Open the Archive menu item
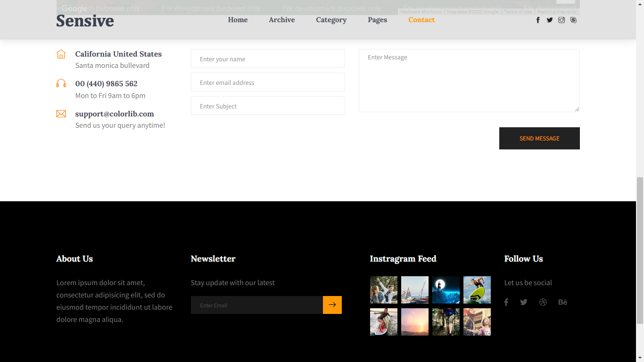The width and height of the screenshot is (644, 362). (282, 20)
